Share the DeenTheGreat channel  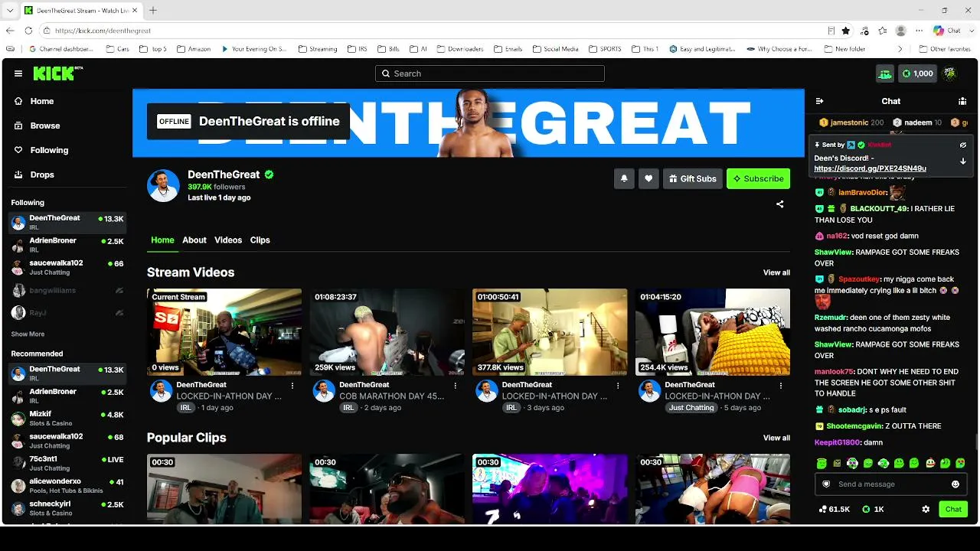point(780,204)
